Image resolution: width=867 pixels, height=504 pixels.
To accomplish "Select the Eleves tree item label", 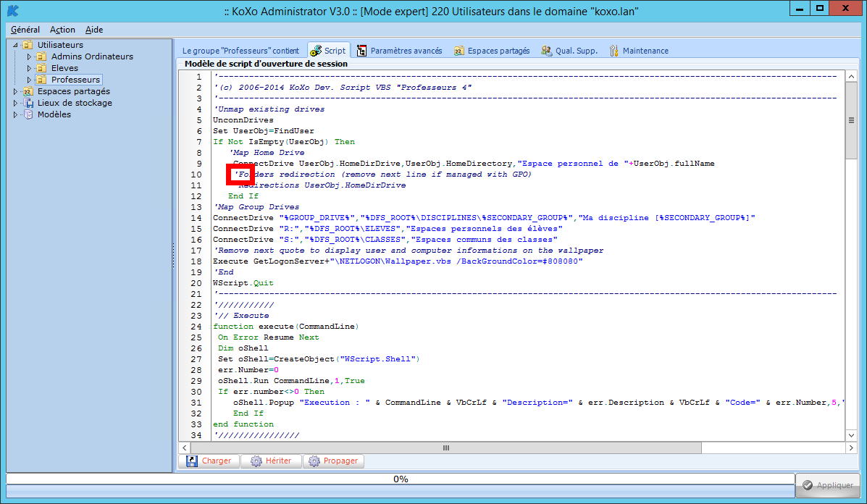I will pos(64,68).
